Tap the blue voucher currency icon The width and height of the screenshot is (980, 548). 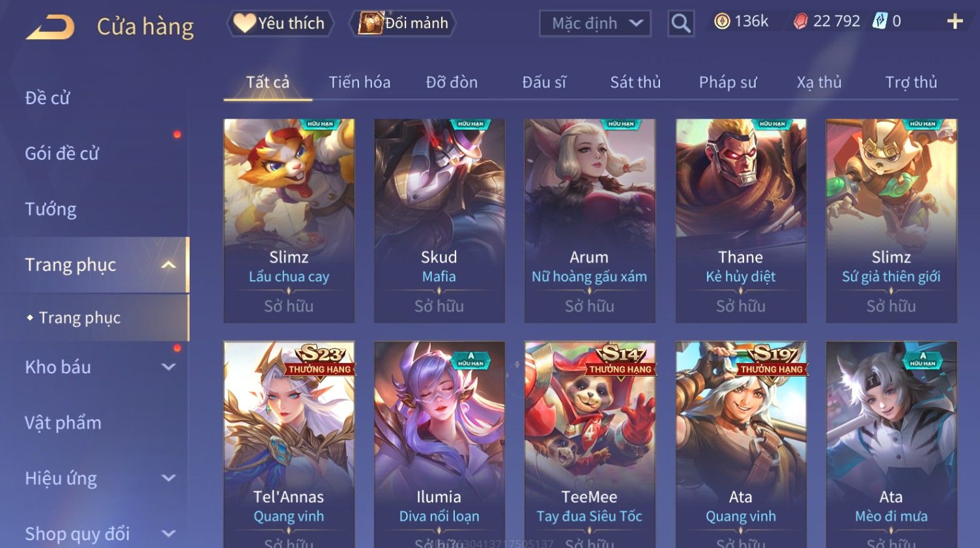[880, 22]
